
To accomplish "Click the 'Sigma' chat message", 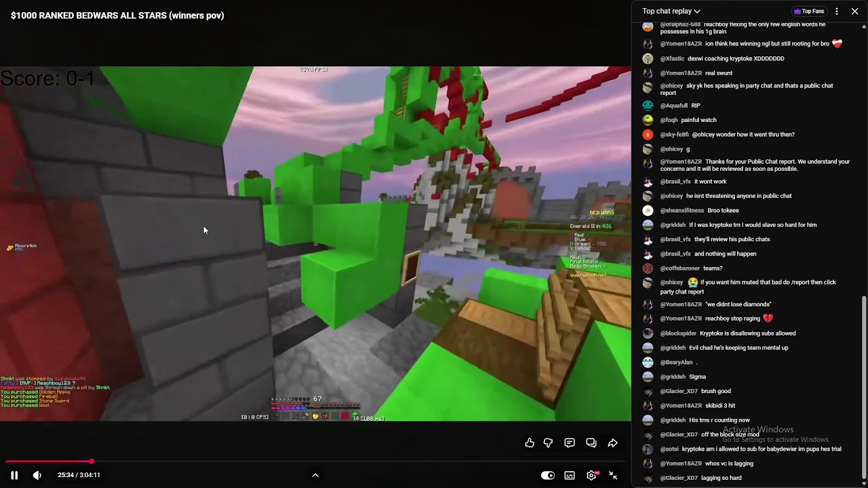I will 697,377.
